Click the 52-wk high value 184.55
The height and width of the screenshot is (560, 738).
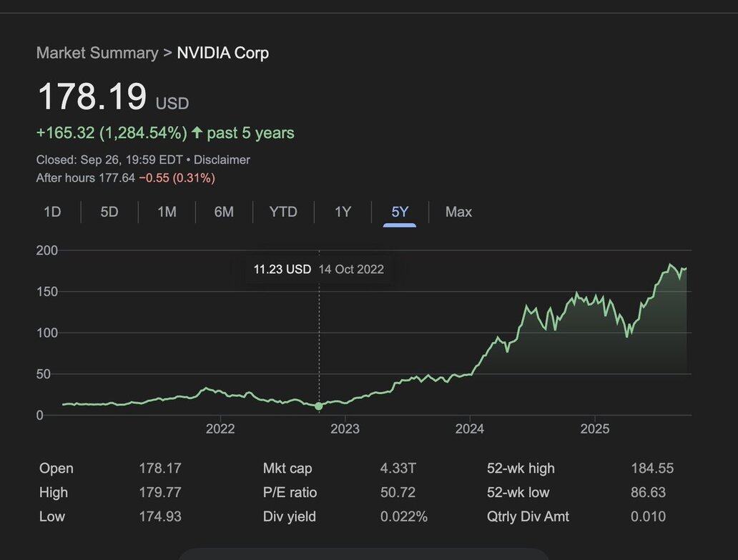[x=652, y=468]
